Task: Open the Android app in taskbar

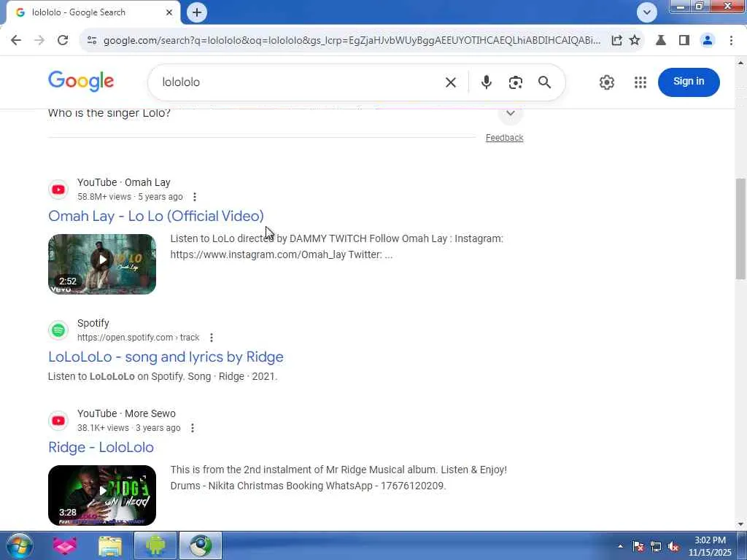Action: point(155,545)
